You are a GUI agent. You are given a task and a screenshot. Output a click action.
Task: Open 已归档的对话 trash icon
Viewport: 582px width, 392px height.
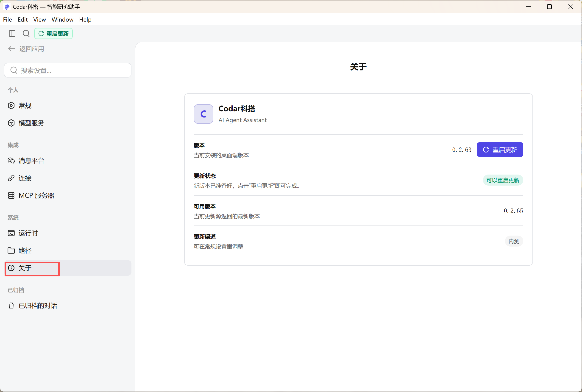click(x=11, y=306)
